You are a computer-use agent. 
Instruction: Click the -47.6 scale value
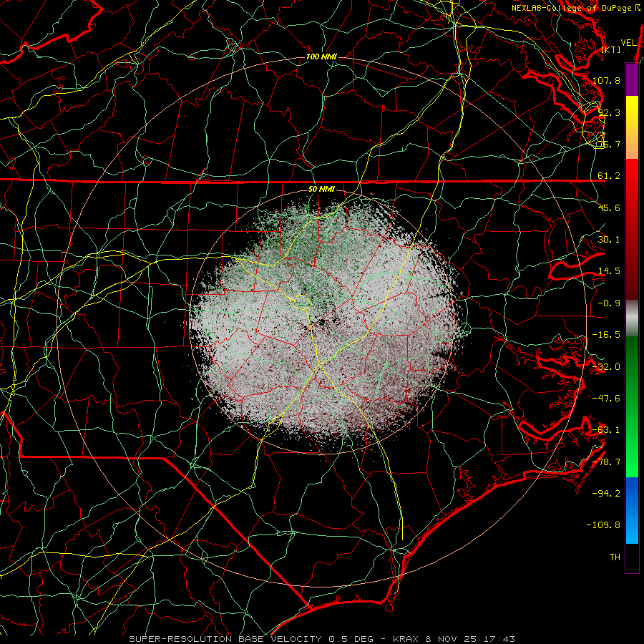tap(606, 399)
